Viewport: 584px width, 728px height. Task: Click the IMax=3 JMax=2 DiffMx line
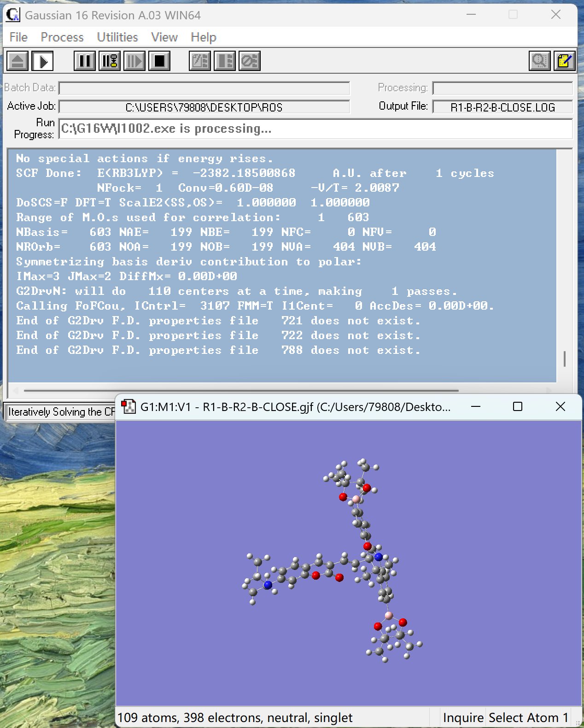[x=127, y=276]
